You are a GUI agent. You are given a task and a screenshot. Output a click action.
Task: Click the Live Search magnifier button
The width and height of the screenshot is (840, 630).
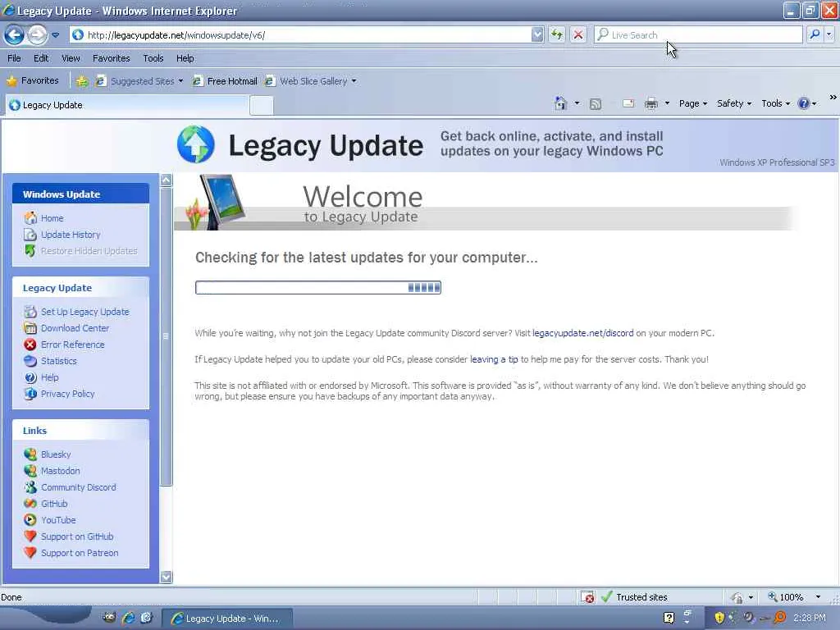point(815,34)
